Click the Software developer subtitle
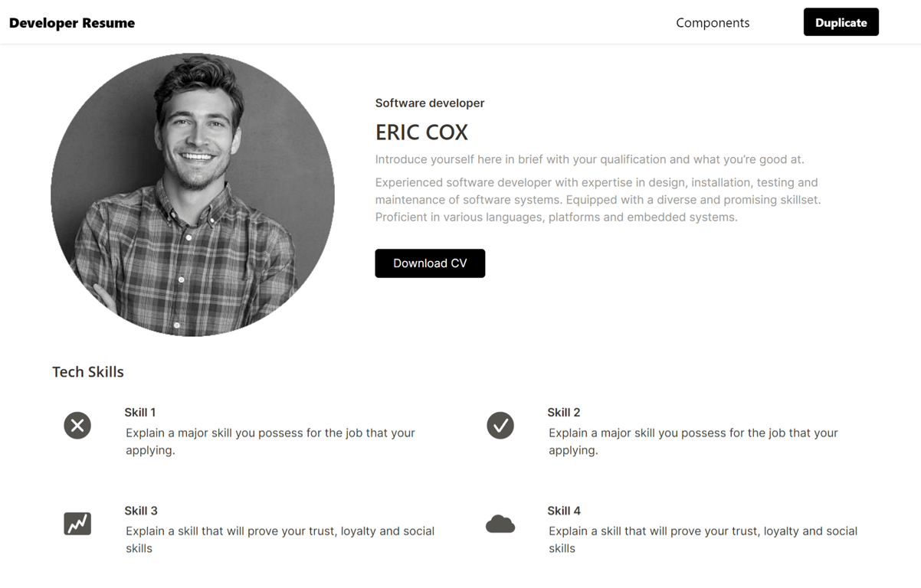This screenshot has height=588, width=921. point(430,103)
